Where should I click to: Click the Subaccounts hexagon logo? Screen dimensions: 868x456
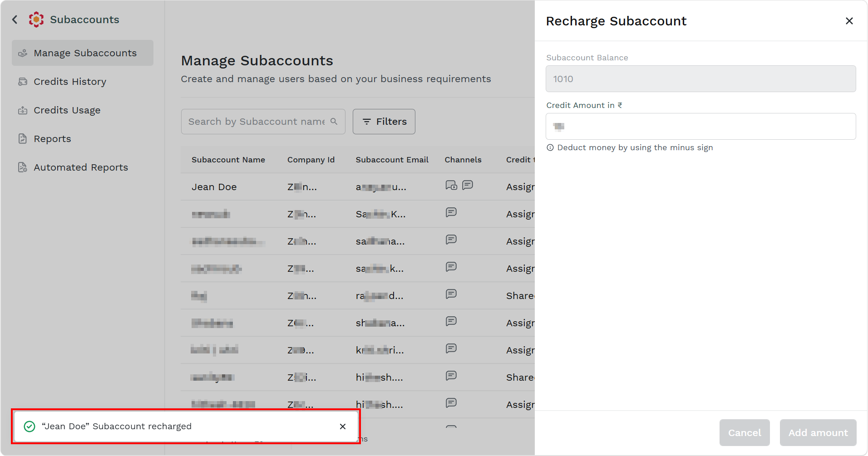coord(36,20)
